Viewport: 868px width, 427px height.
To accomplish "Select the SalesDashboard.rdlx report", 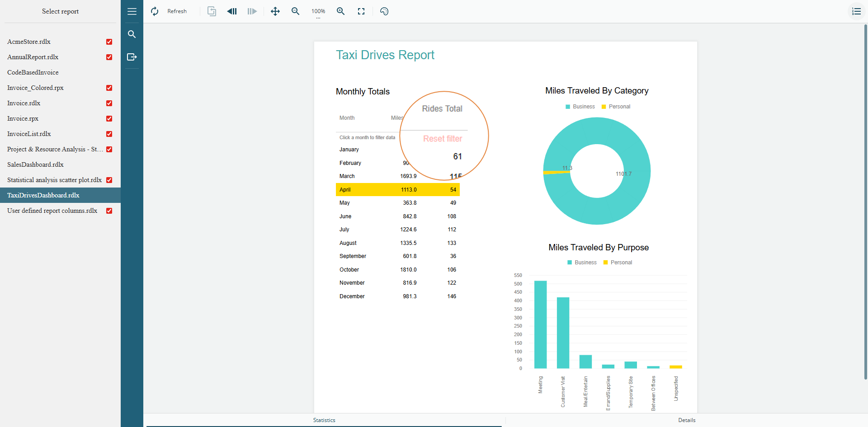I will pyautogui.click(x=35, y=164).
